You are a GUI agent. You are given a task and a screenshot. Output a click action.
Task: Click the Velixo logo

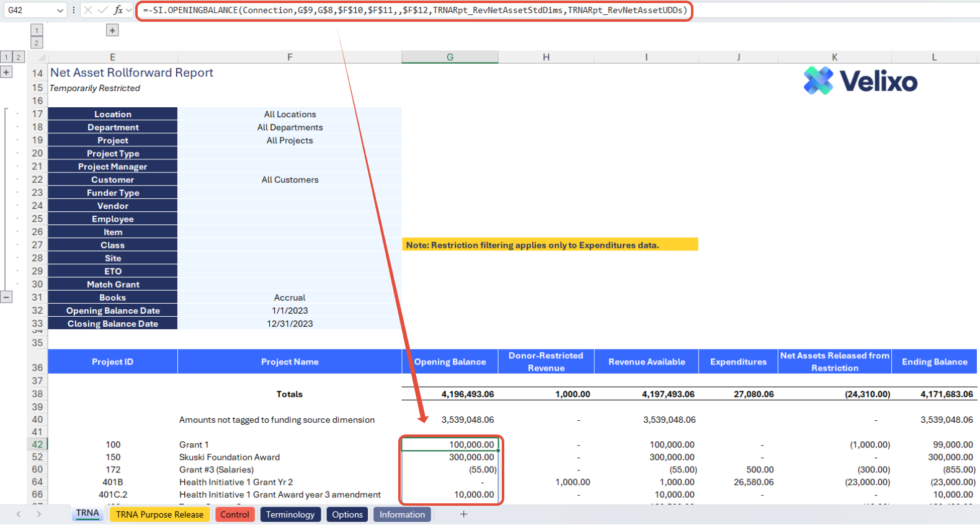point(860,81)
